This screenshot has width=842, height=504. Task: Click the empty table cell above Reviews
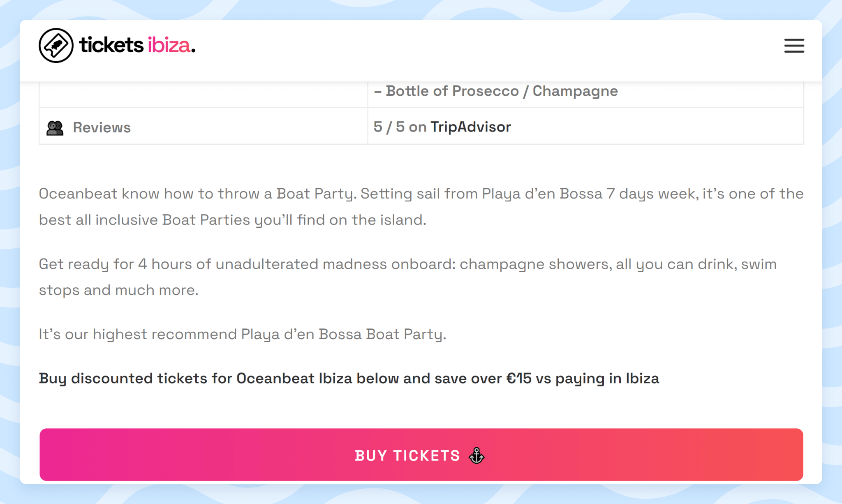203,94
